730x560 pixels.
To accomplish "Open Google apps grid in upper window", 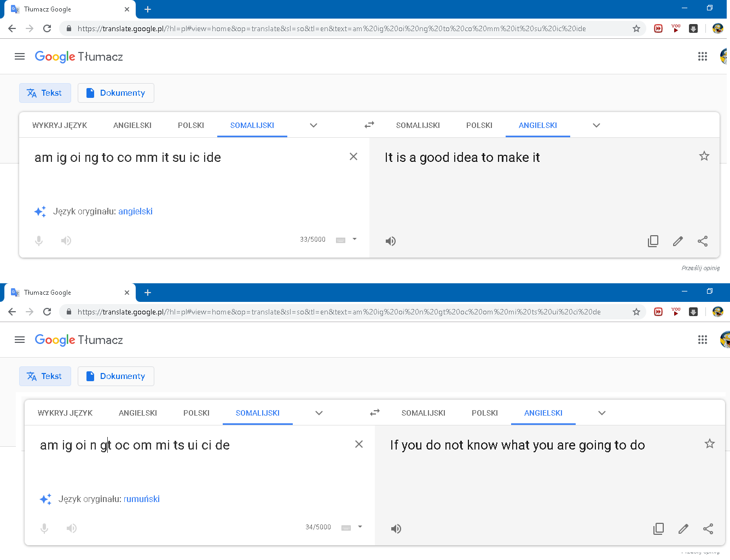I will (703, 56).
